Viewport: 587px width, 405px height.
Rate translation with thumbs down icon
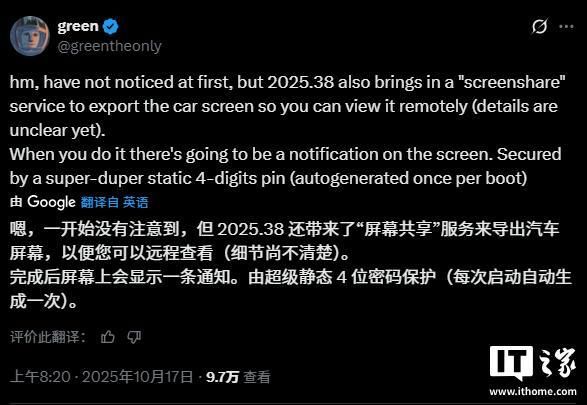click(x=134, y=337)
